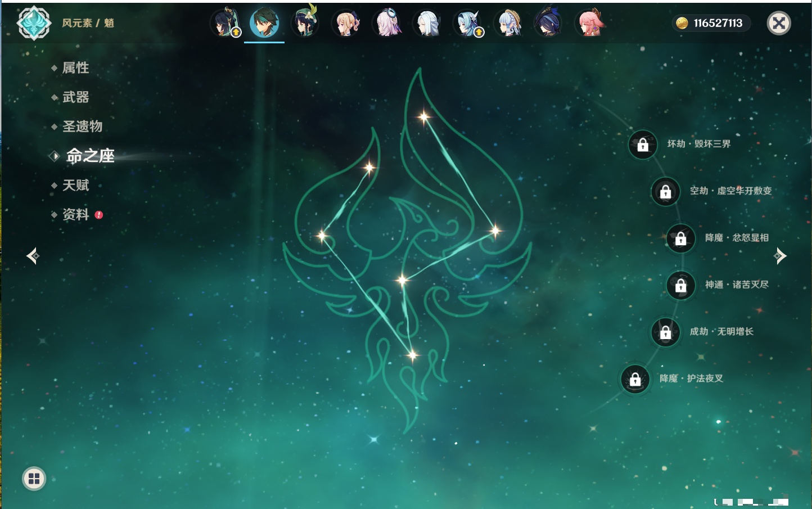This screenshot has height=509, width=812.
Task: Click the locked 降魔·忿怒显相 constellation icon
Action: click(681, 238)
